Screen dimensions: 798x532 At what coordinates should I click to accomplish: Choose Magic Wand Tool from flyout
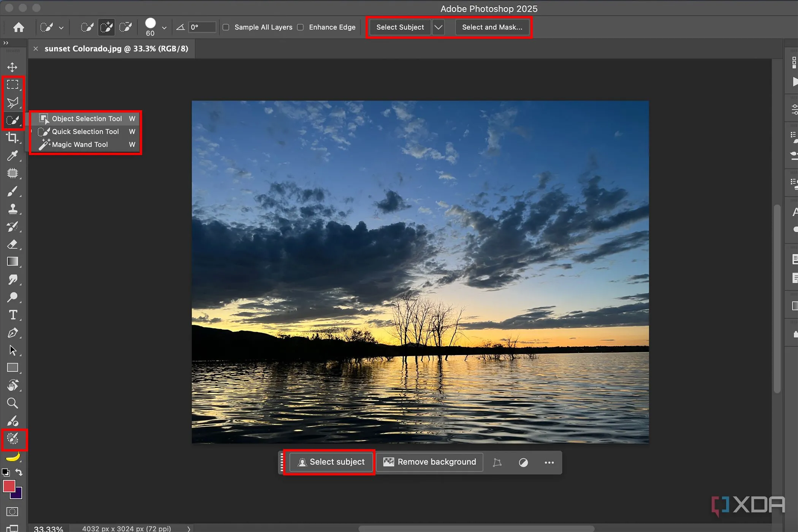coord(86,144)
